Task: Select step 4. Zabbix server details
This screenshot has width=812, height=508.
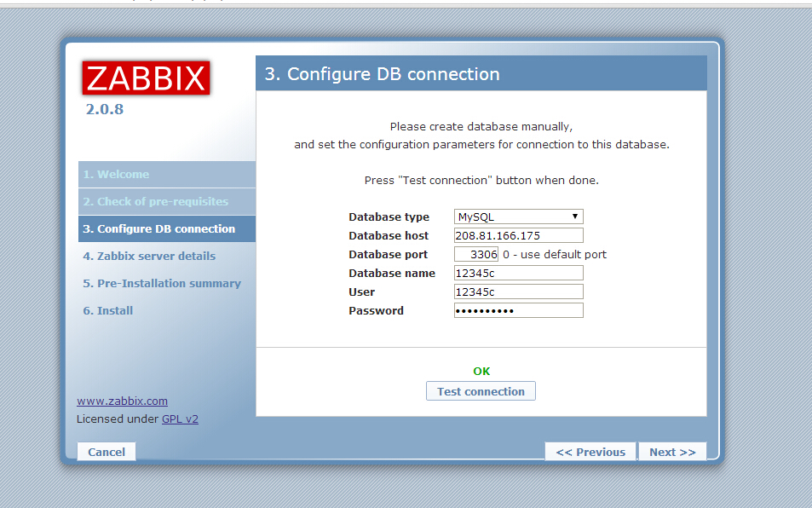Action: 149,256
